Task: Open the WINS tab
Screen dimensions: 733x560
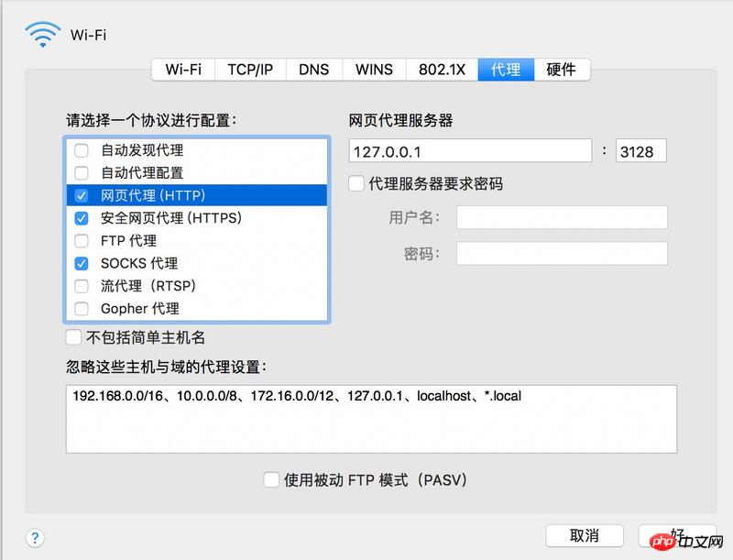Action: point(374,70)
